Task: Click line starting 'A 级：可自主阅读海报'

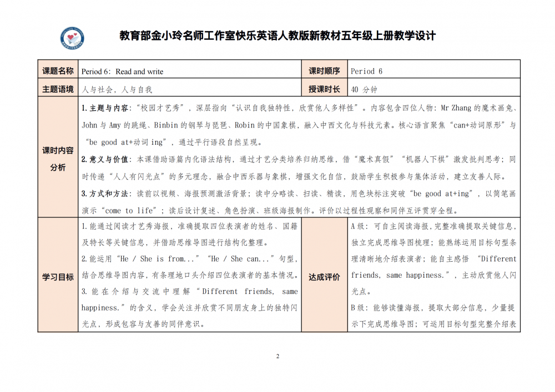Action: click(x=434, y=226)
